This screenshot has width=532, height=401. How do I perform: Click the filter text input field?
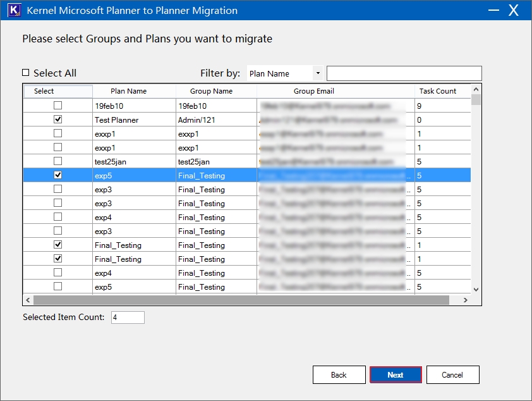click(404, 73)
